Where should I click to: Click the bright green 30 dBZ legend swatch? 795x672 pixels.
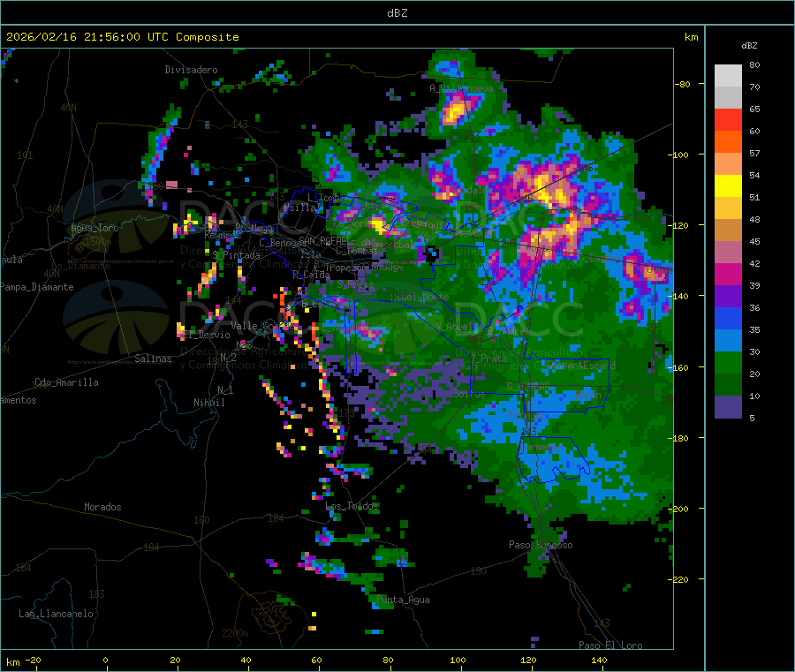click(x=728, y=363)
